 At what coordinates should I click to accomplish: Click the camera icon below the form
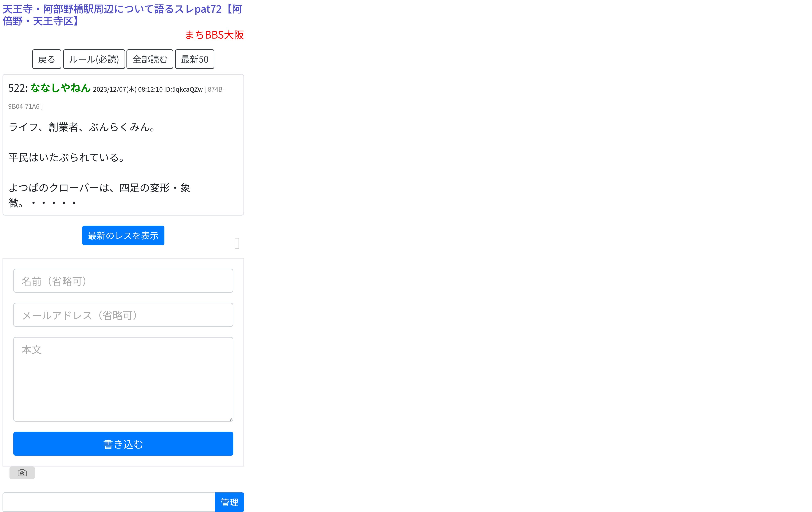pos(22,473)
